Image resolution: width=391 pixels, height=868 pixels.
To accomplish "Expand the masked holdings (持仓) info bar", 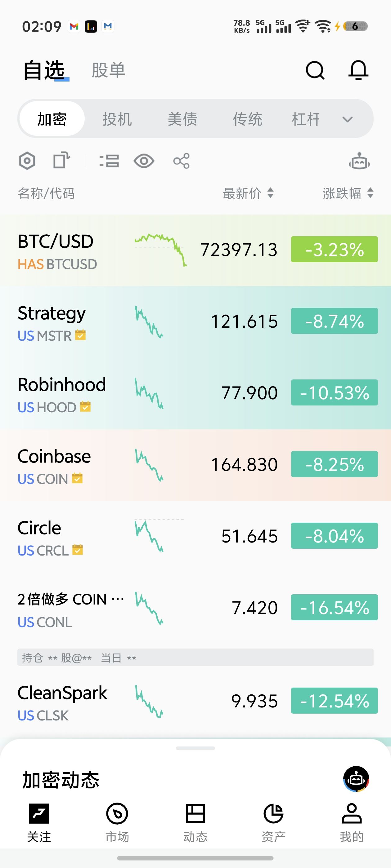I will tap(195, 657).
